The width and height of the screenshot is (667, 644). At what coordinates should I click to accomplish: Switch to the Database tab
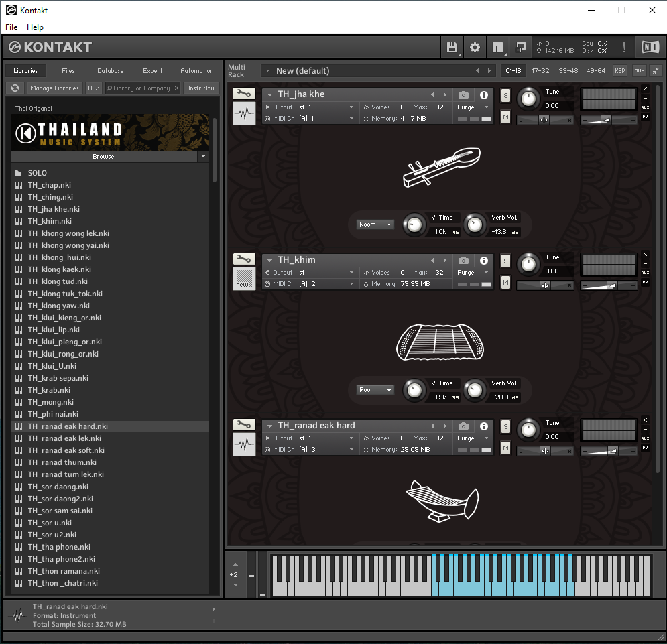[x=110, y=70]
